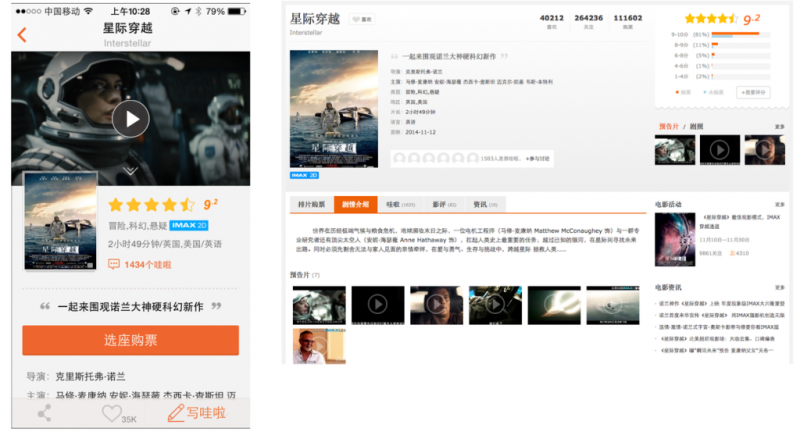
Task: Play the third trailer in the 预告片 grid
Action: point(436,305)
